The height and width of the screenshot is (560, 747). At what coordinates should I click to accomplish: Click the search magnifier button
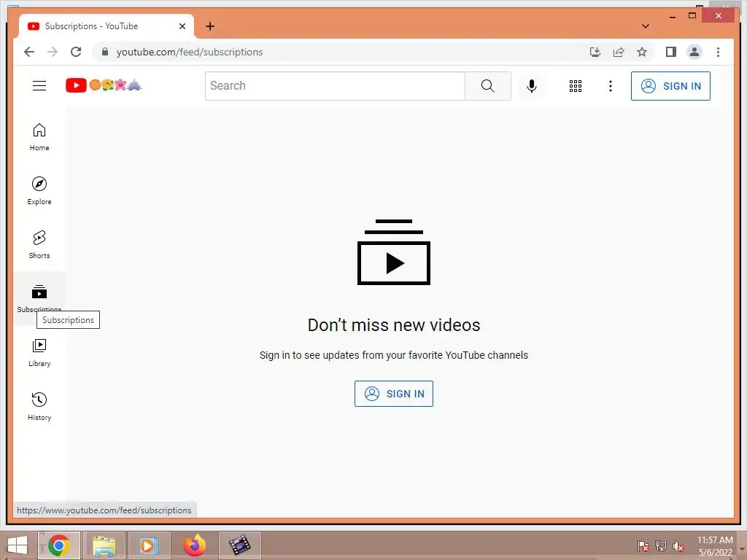click(x=487, y=86)
